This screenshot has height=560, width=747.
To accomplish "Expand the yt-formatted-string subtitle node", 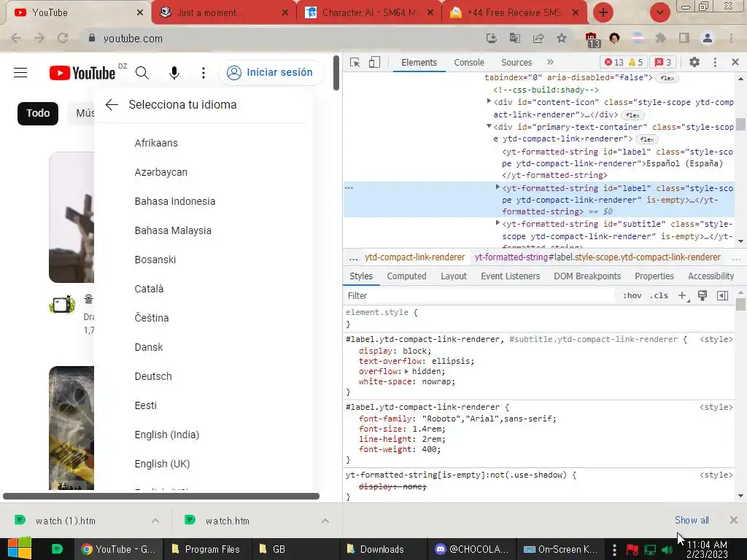I will pyautogui.click(x=498, y=223).
